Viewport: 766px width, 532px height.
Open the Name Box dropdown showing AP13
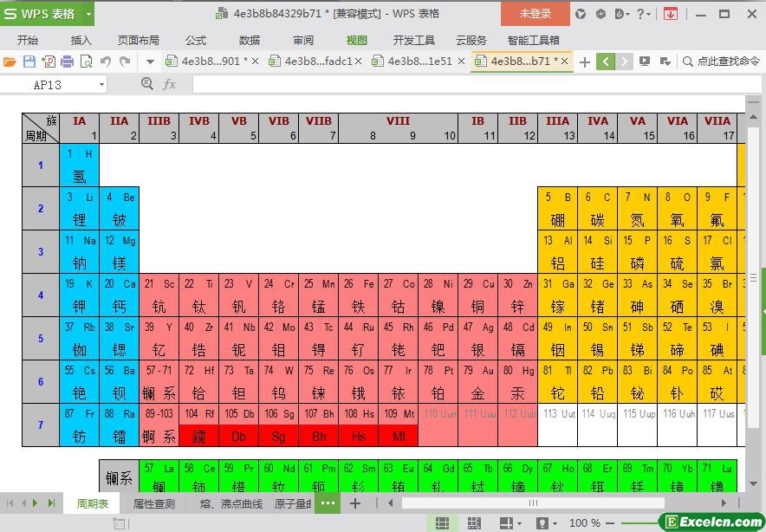(101, 85)
